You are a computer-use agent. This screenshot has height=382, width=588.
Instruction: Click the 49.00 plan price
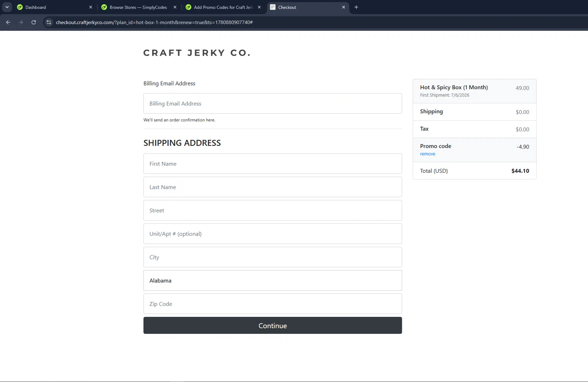[522, 88]
